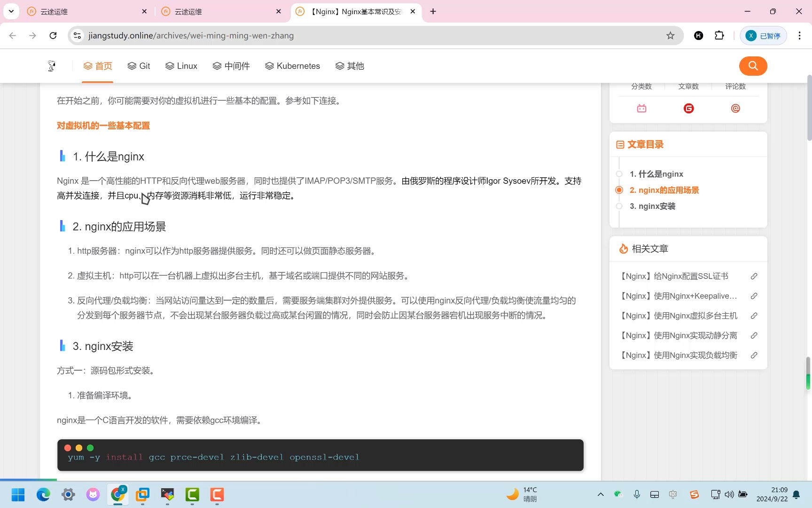Click the email @ icon in sidebar

click(735, 108)
